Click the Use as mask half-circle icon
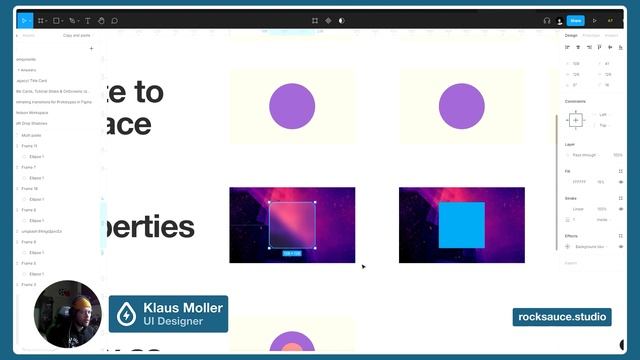640x360 pixels. [342, 20]
